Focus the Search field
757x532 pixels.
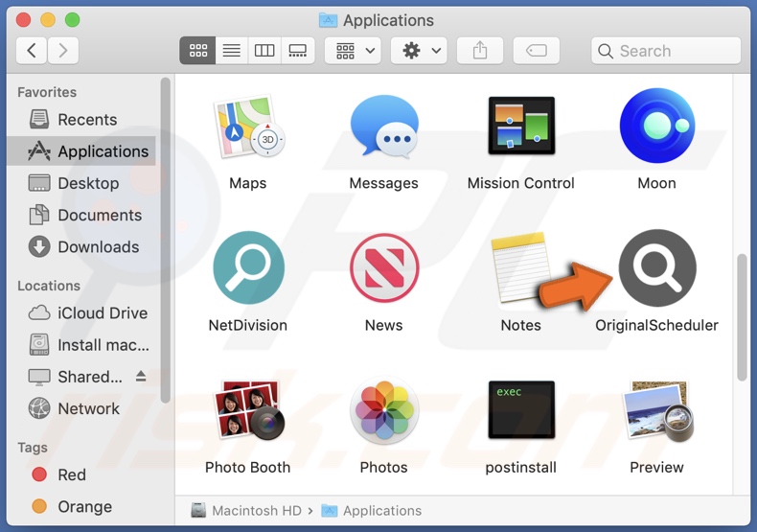(x=666, y=51)
